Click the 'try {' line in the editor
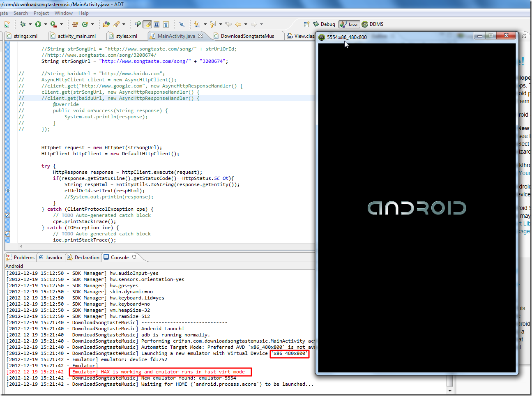The height and width of the screenshot is (396, 532). tap(48, 166)
